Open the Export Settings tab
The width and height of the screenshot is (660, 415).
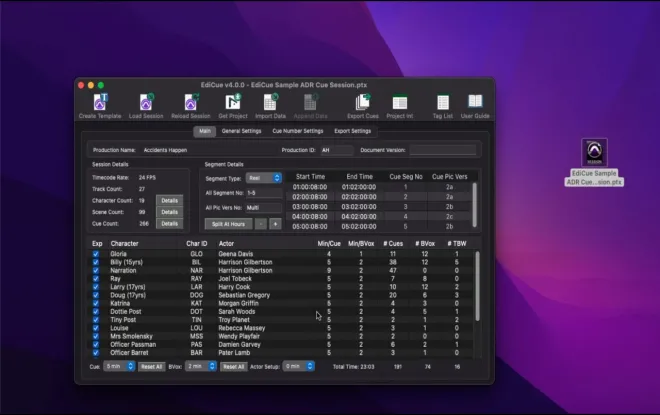(352, 131)
